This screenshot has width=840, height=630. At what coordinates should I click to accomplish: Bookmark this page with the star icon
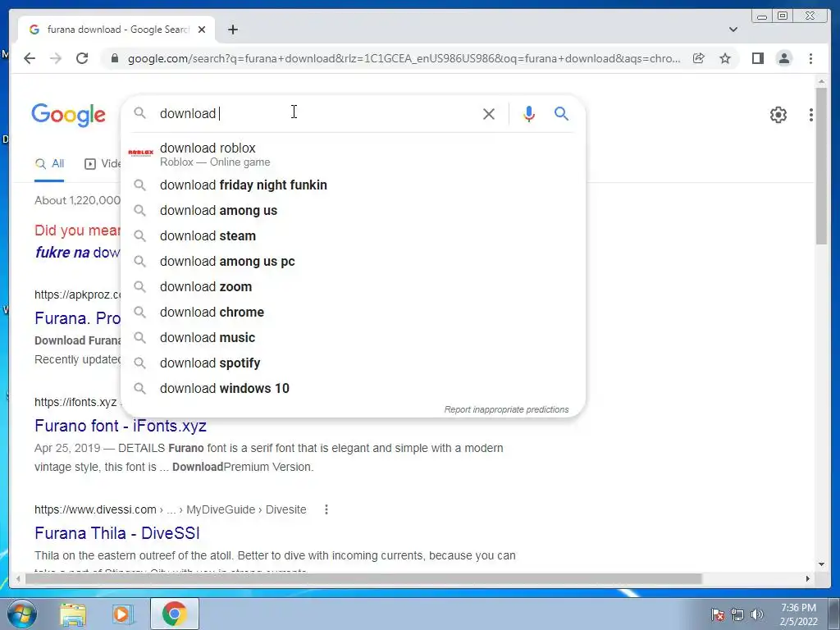pos(725,58)
